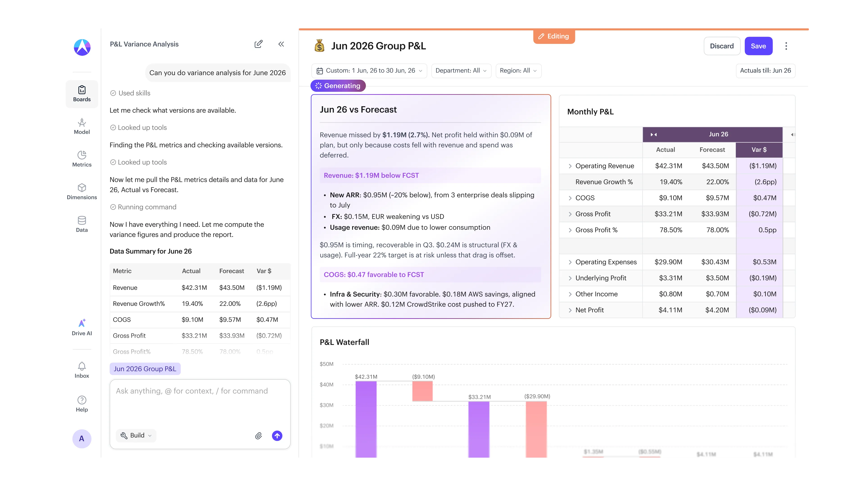Screen dimensions: 868x486
Task: Click the user avatar A
Action: point(82,439)
